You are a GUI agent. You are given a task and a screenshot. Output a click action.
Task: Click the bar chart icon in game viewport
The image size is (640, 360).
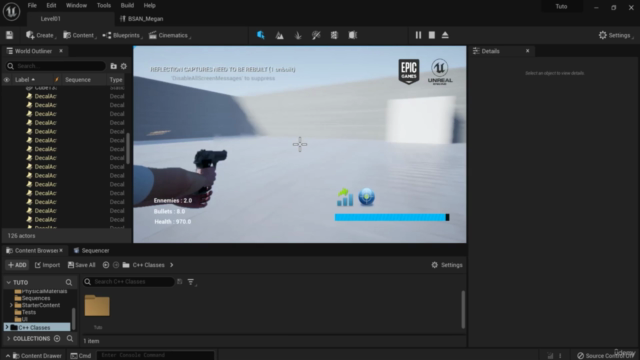pos(345,197)
